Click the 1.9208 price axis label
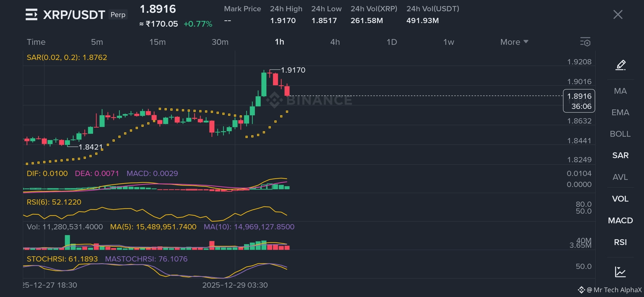 click(579, 62)
